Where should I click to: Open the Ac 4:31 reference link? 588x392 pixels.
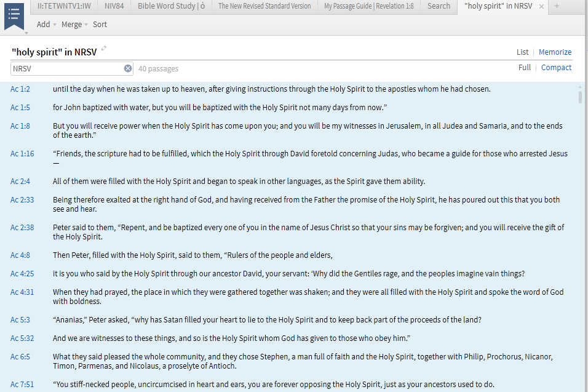click(x=22, y=292)
